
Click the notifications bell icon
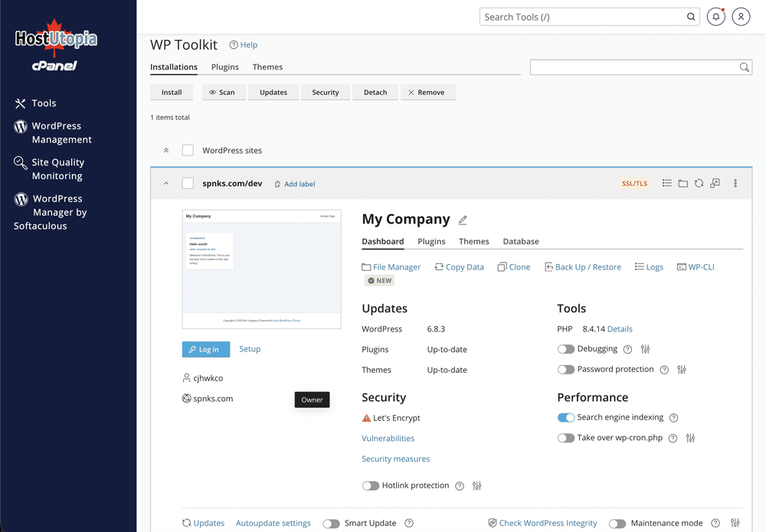coord(715,17)
